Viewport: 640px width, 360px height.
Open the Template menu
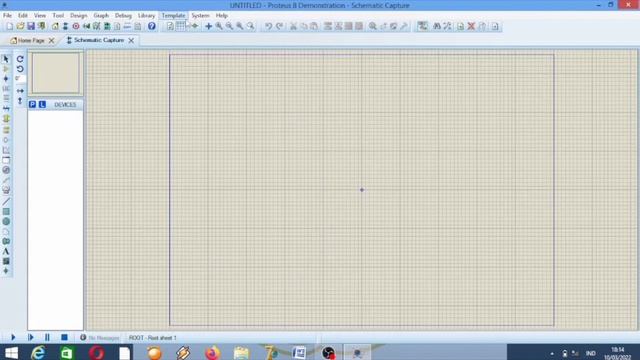pyautogui.click(x=173, y=16)
